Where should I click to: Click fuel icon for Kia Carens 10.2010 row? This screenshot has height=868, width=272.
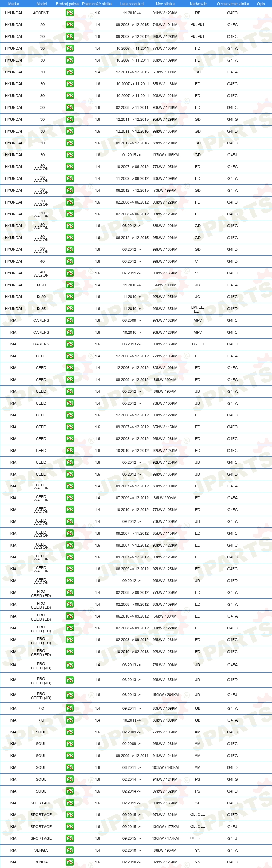(70, 332)
